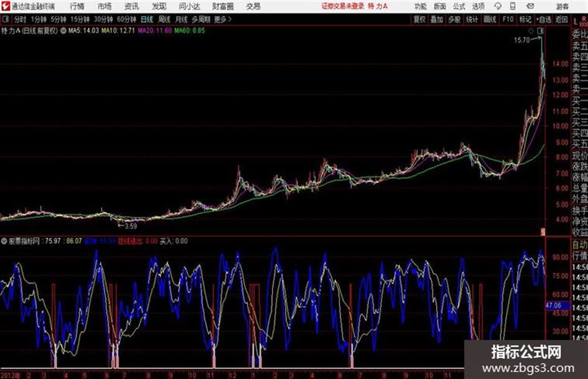Open the 问小达 menu

click(189, 6)
